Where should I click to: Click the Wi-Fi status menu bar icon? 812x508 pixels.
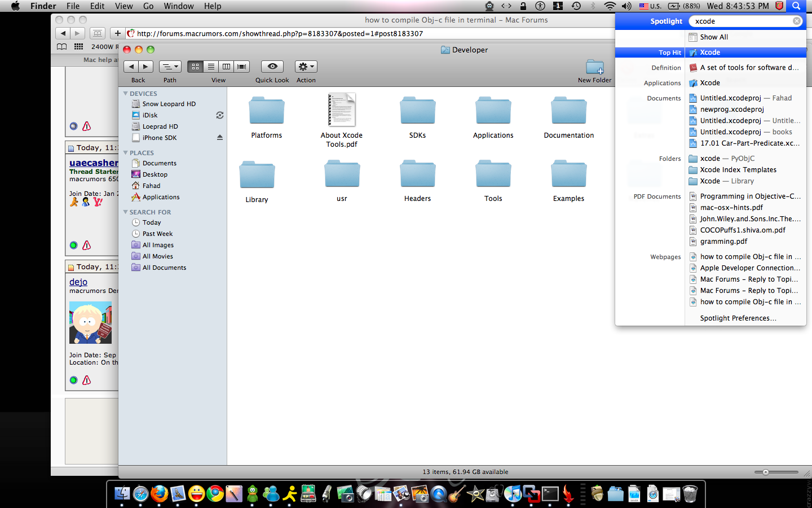click(610, 6)
